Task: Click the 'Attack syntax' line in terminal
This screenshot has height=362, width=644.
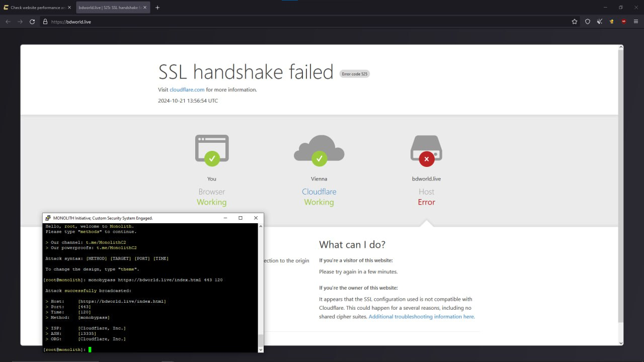Action: tap(107, 258)
